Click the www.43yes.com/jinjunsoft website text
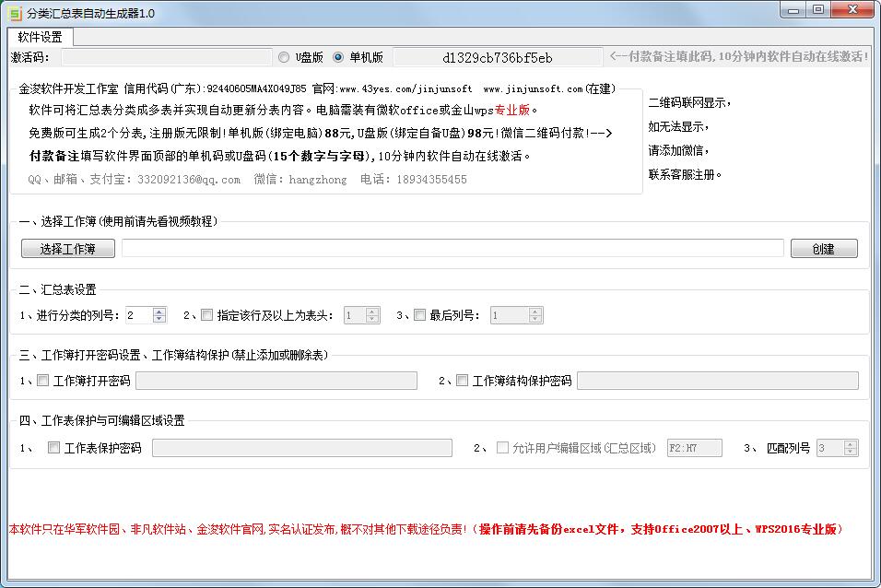The width and height of the screenshot is (881, 588). pos(405,88)
